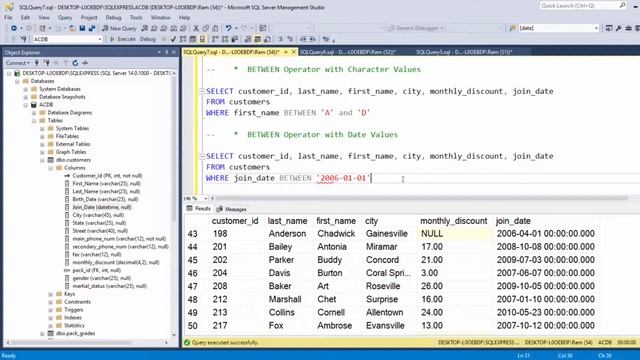Screen dimensions: 640x360
Task: Switch to the SQLQuery5.sql tab
Action: (x=464, y=52)
